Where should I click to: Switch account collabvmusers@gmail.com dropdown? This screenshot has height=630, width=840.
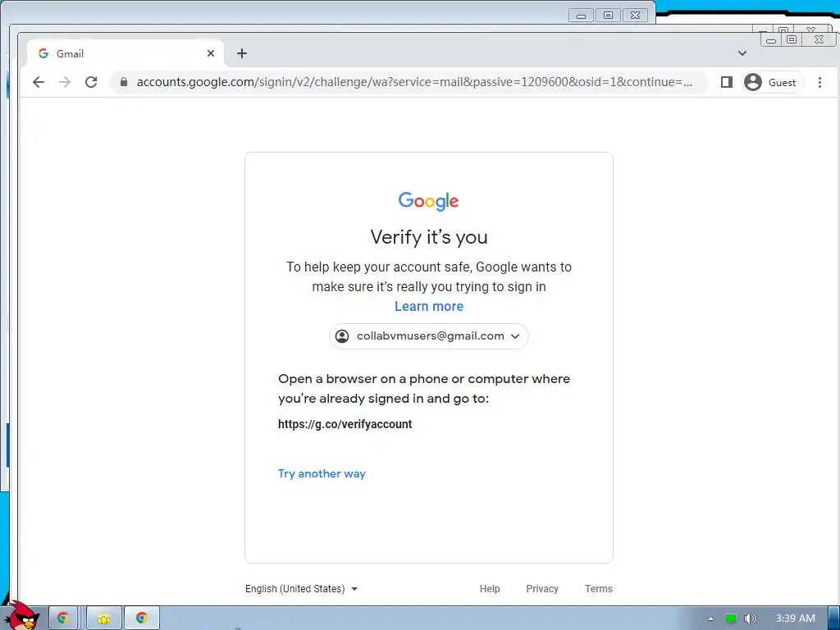pyautogui.click(x=428, y=336)
